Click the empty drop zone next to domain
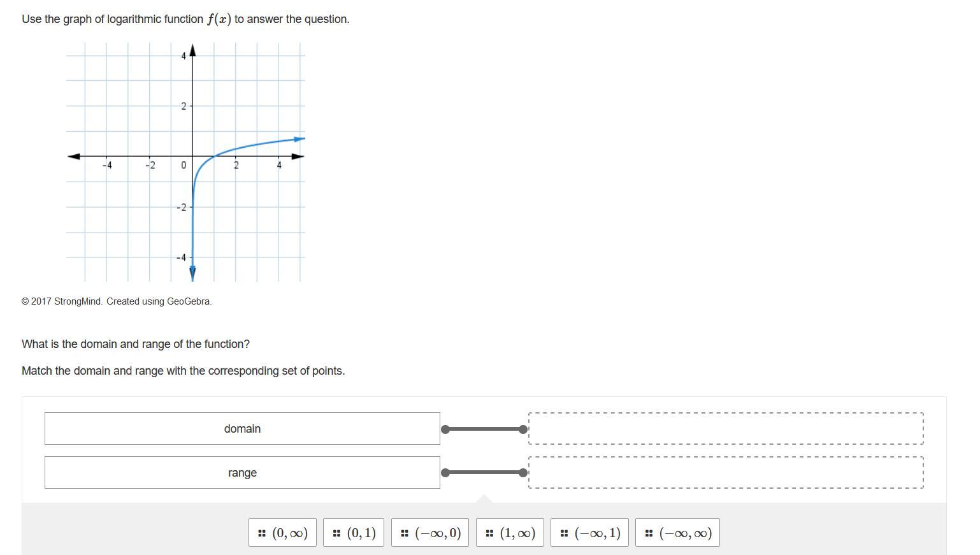 (x=726, y=429)
